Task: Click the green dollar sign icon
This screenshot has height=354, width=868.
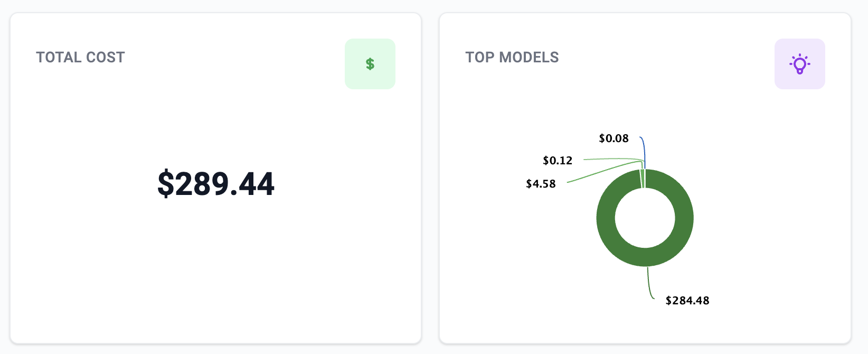Action: [370, 64]
